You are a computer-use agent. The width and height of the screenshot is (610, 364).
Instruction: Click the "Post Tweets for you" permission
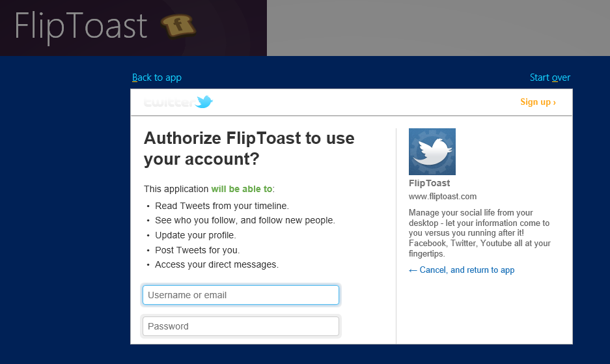point(197,250)
